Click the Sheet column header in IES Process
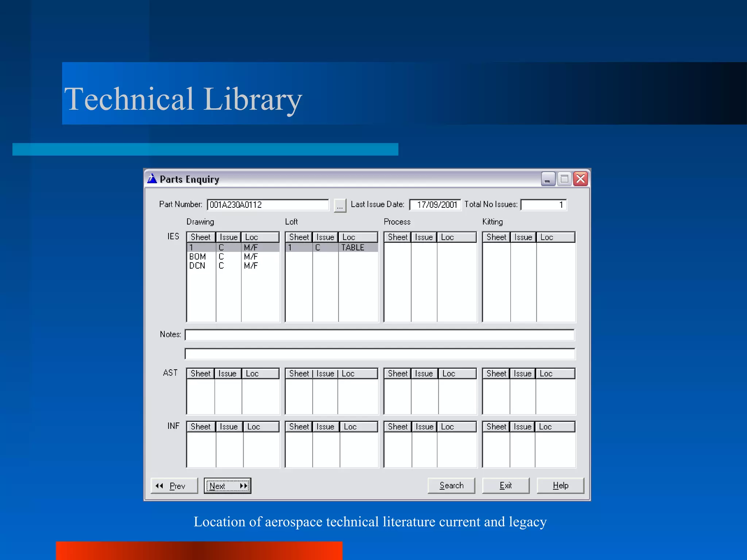This screenshot has height=560, width=747. 398,237
